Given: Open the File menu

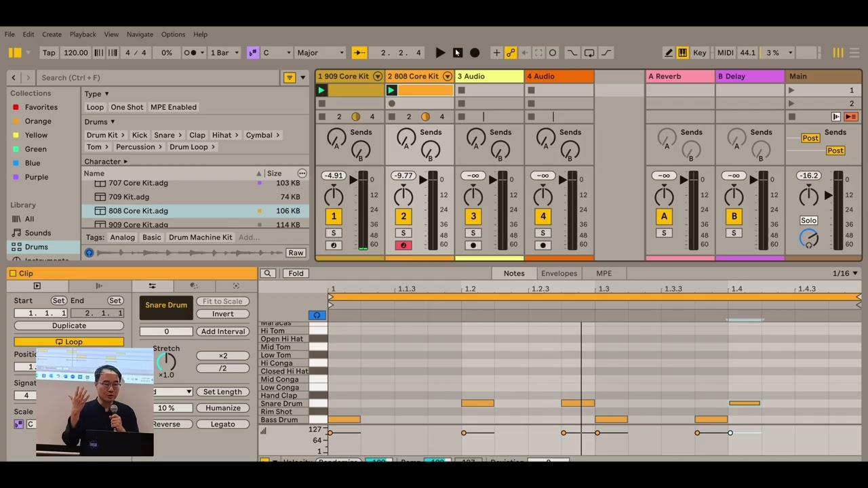Looking at the screenshot, I should 9,35.
